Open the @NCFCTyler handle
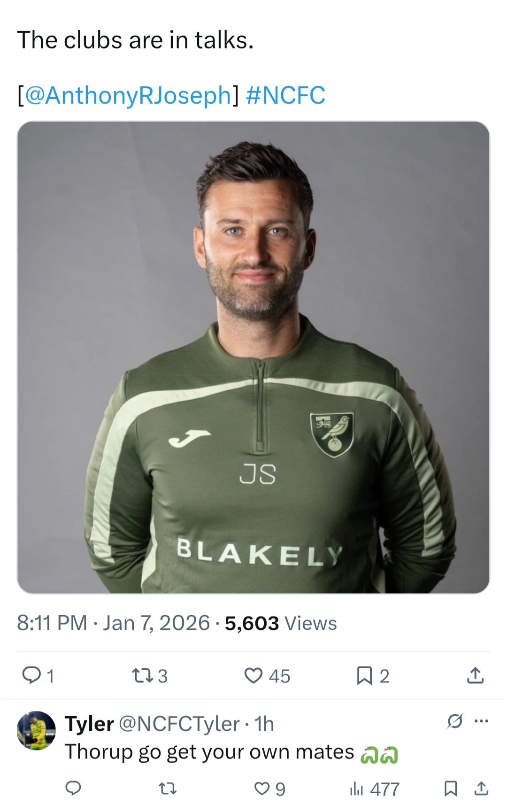This screenshot has height=812, width=507. [x=179, y=724]
